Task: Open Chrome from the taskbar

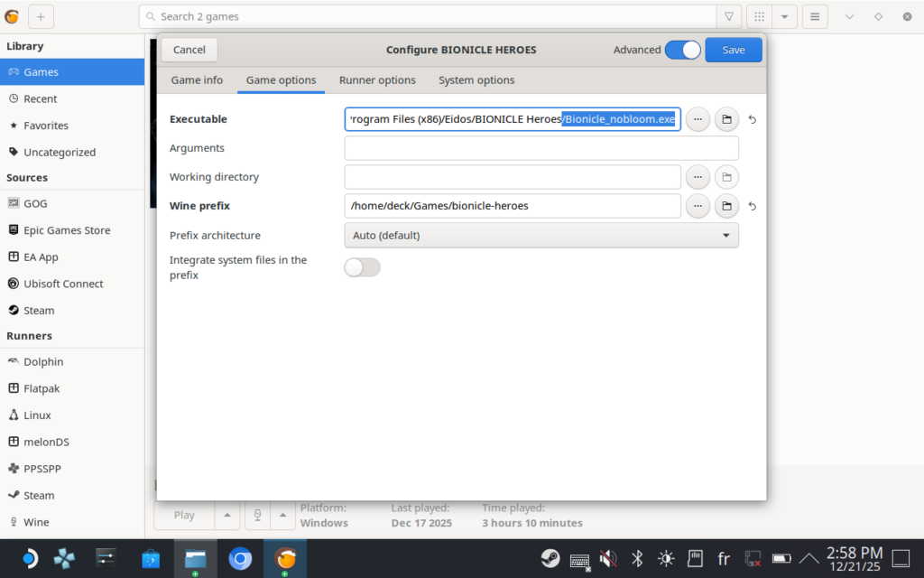Action: click(x=240, y=559)
